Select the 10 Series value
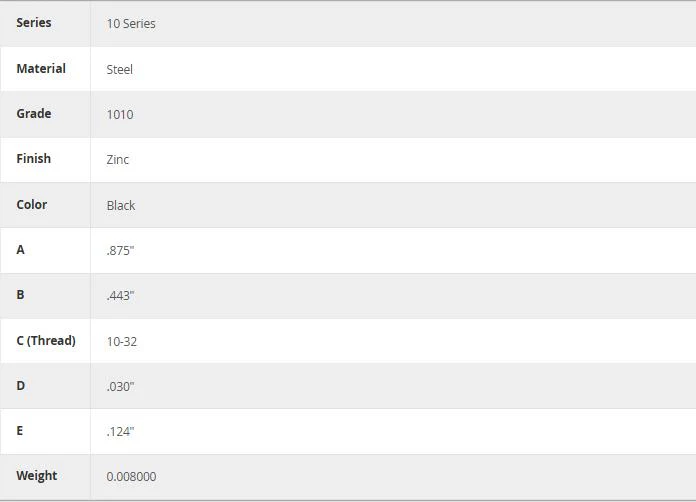This screenshot has height=502, width=696. pyautogui.click(x=131, y=24)
